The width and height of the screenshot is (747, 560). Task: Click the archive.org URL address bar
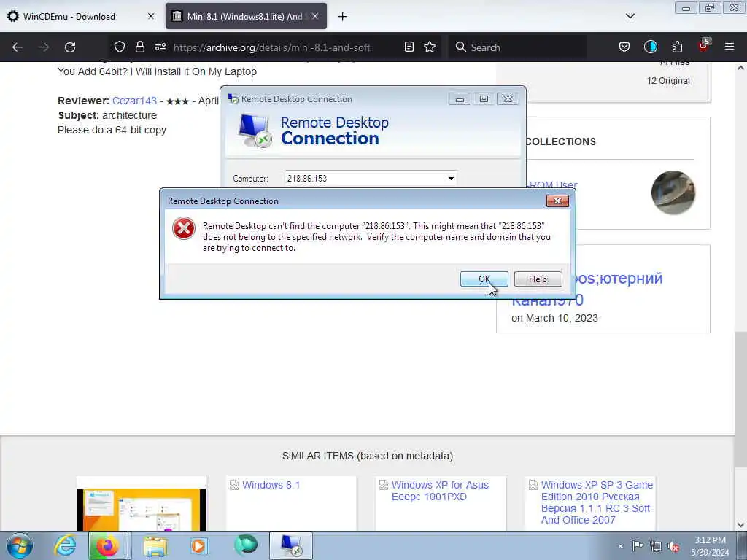(272, 47)
